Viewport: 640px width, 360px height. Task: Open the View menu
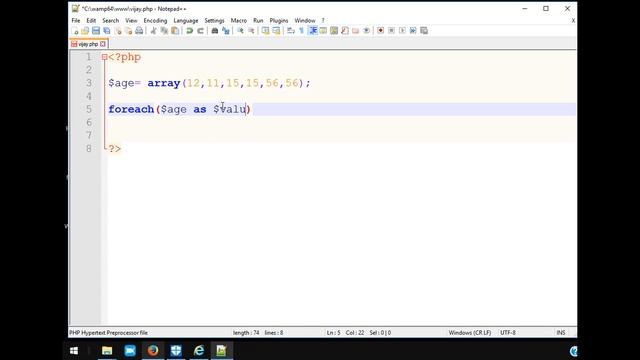131,20
